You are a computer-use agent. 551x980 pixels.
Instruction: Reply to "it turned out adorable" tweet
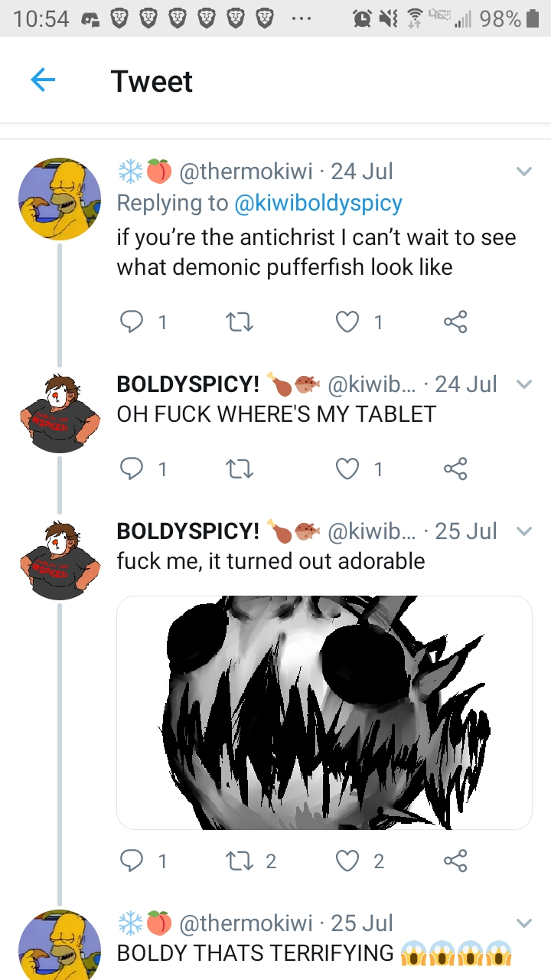132,861
